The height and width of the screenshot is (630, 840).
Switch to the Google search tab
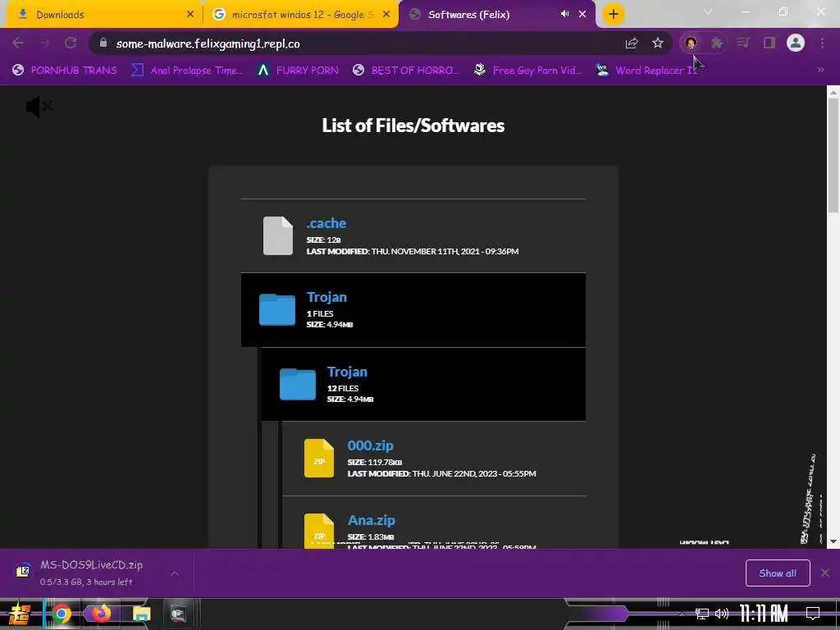300,15
